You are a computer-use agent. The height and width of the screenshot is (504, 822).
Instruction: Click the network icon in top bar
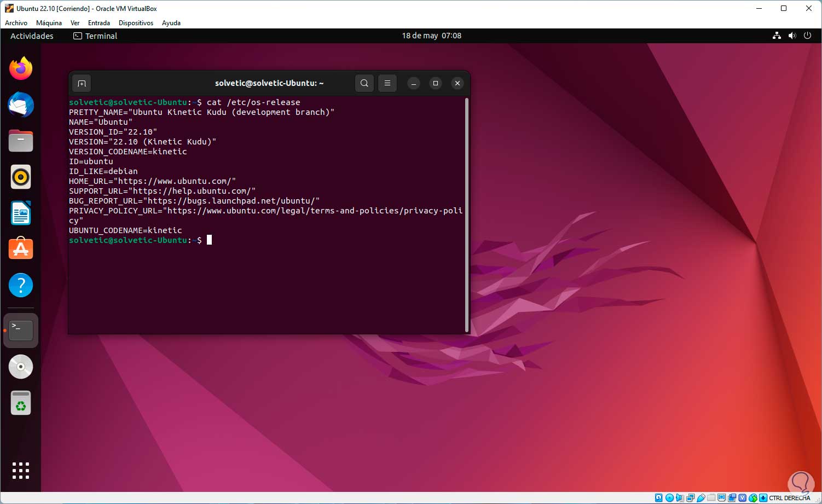[777, 36]
